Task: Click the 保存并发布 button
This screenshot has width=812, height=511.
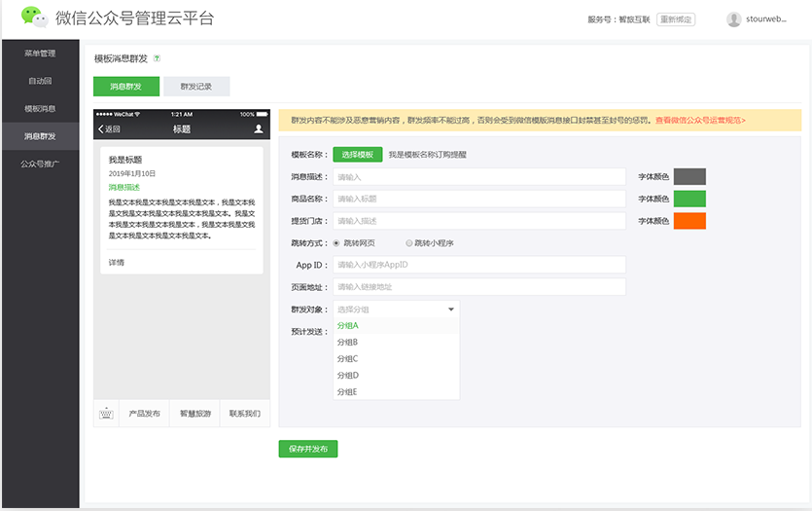Action: (x=308, y=449)
